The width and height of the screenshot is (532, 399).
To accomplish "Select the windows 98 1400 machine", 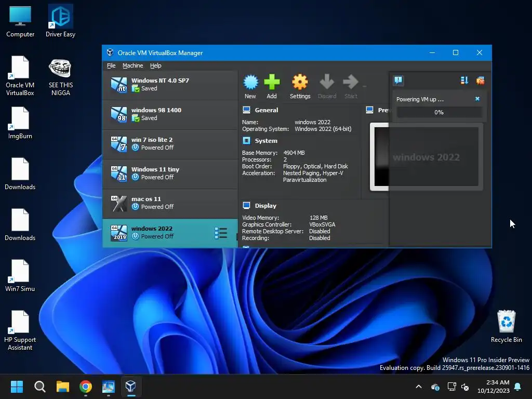I will coord(170,115).
